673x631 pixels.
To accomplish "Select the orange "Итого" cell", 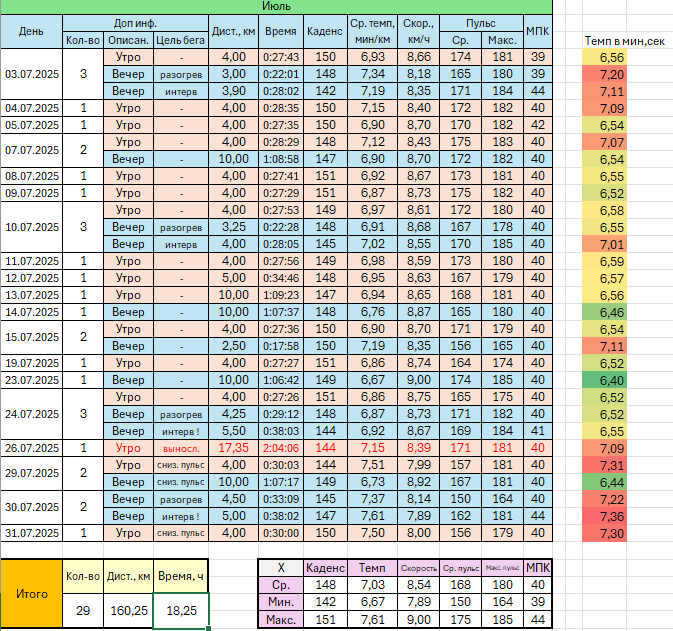I will click(31, 593).
